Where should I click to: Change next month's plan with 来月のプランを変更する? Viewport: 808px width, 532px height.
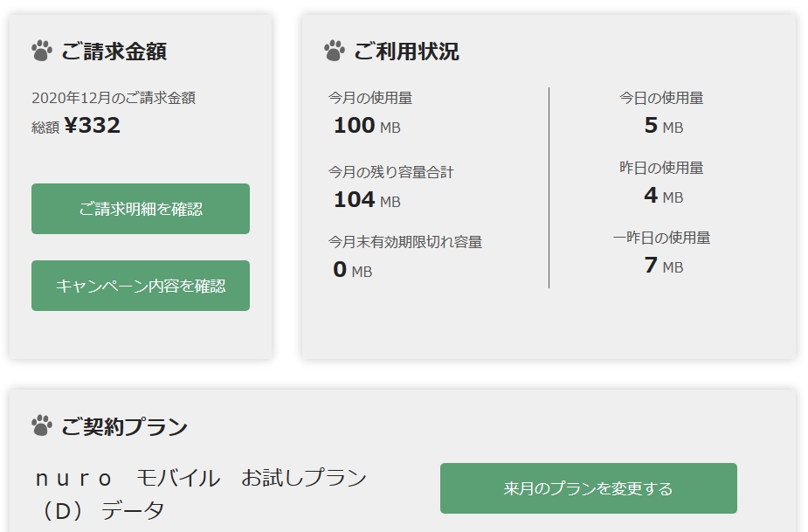588,488
